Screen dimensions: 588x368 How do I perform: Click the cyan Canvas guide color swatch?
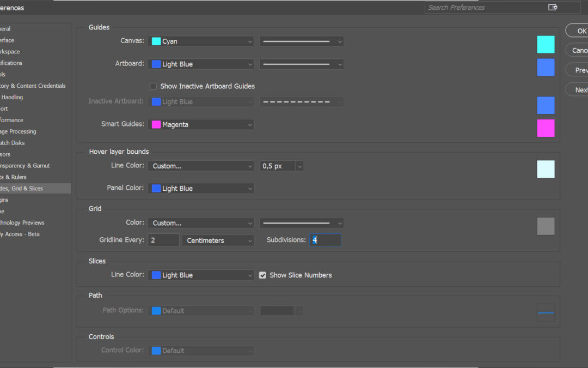tap(546, 45)
